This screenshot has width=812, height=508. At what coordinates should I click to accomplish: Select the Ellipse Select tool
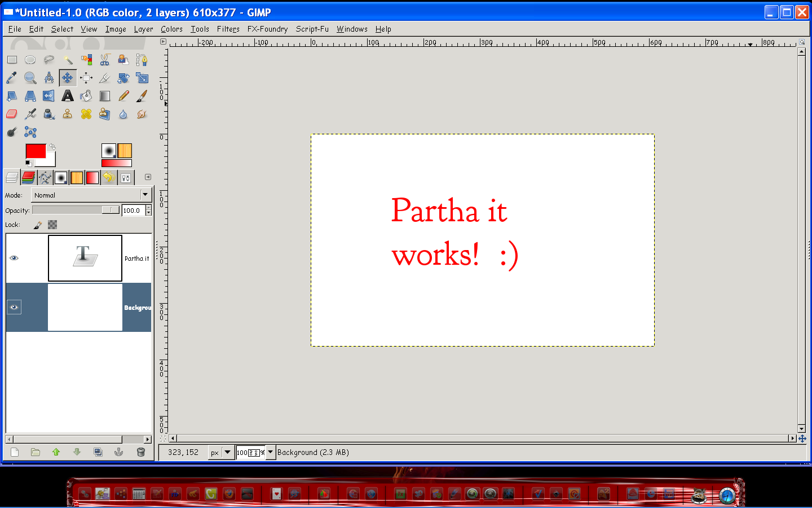(x=30, y=59)
